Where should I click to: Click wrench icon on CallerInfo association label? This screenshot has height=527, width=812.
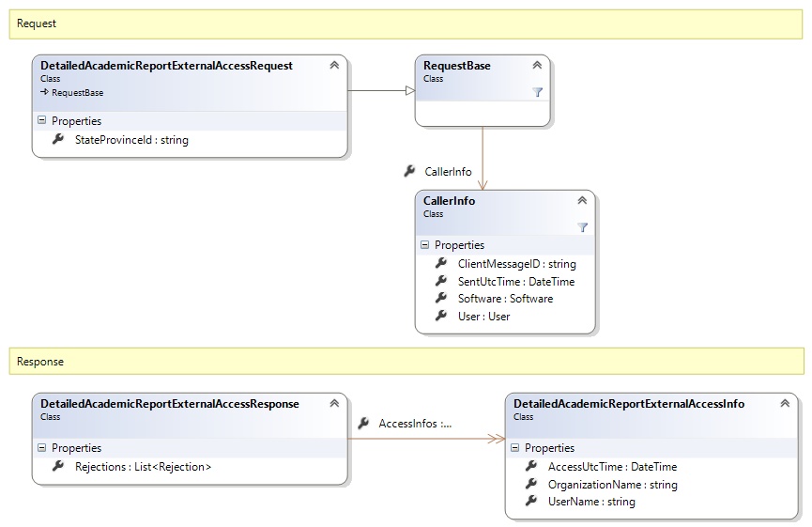point(409,172)
